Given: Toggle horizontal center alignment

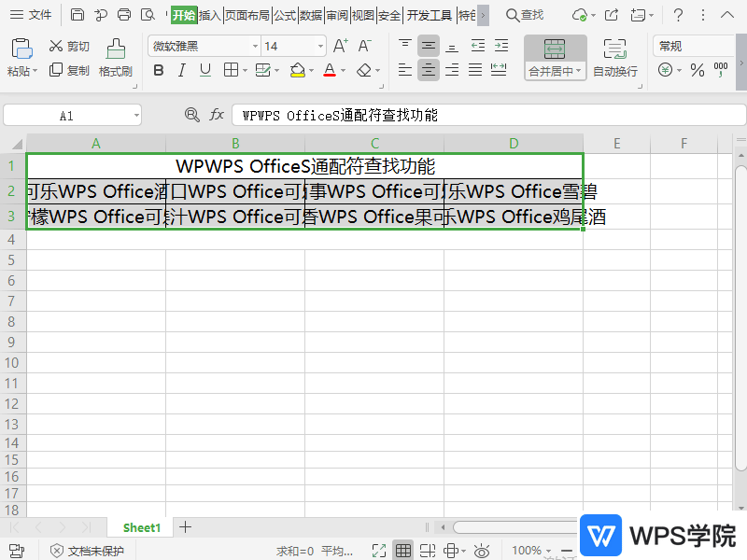Looking at the screenshot, I should 429,70.
